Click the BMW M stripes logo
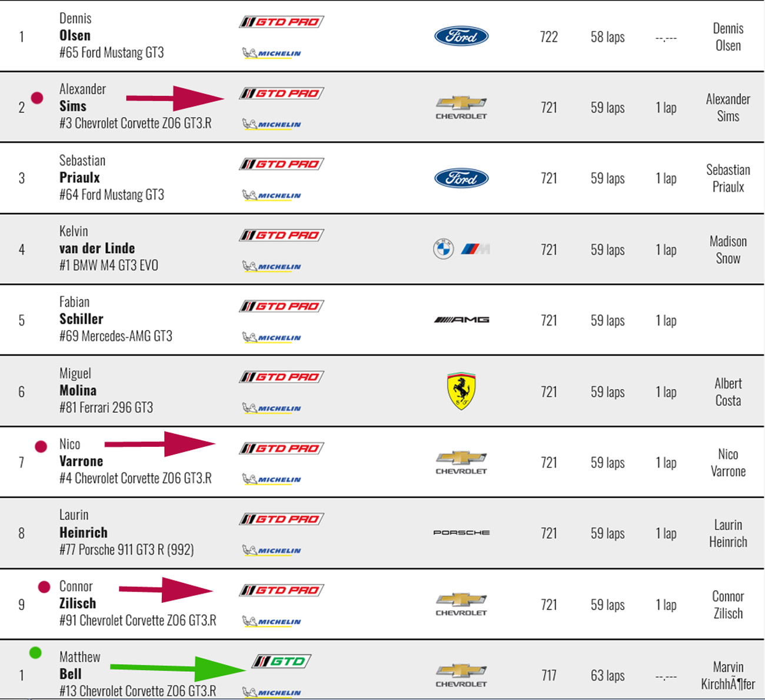This screenshot has height=700, width=765. [475, 249]
